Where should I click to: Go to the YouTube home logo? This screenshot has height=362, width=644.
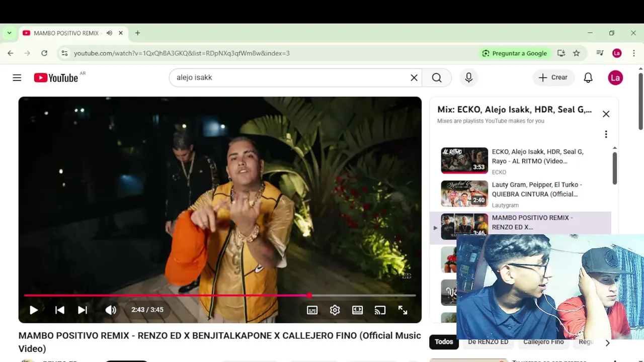[x=56, y=78]
